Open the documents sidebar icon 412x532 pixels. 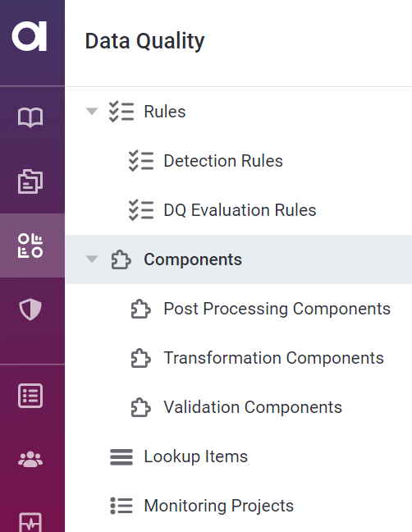pyautogui.click(x=30, y=181)
